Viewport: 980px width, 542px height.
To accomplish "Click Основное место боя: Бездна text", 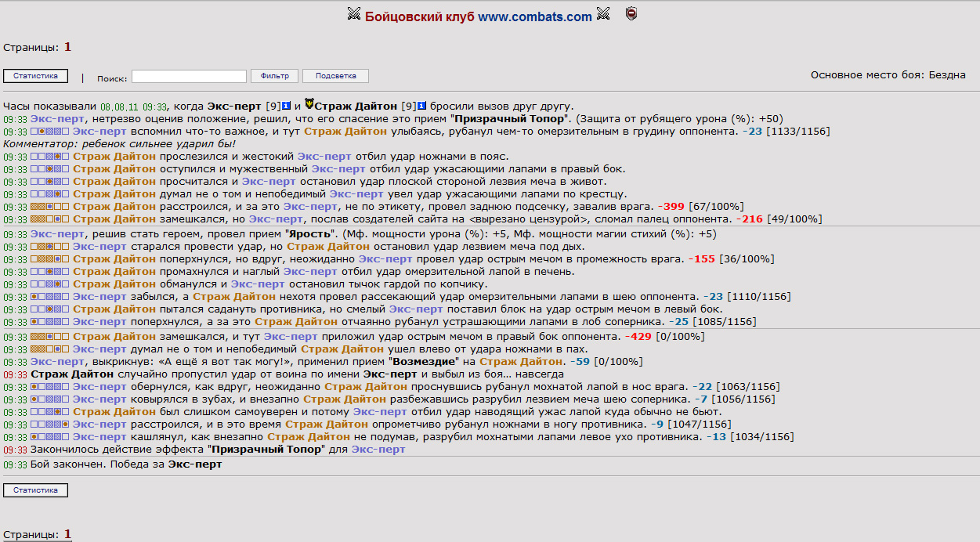I will pyautogui.click(x=888, y=75).
